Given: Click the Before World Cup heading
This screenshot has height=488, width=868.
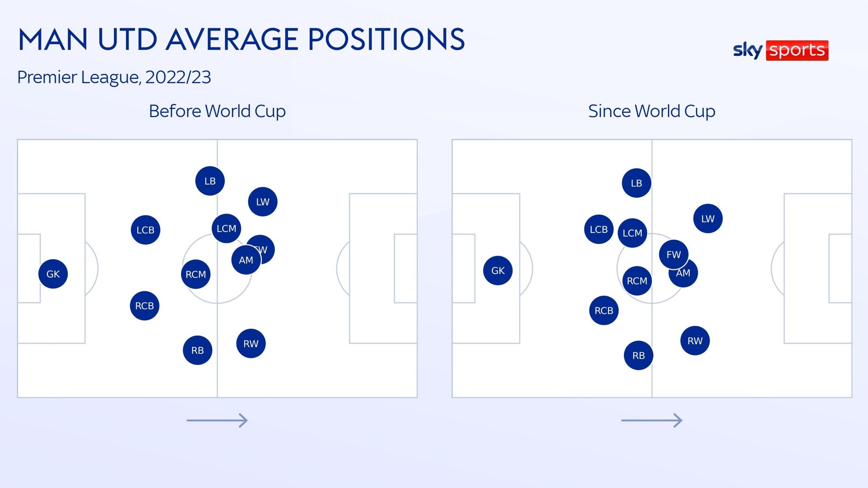Looking at the screenshot, I should pyautogui.click(x=217, y=111).
